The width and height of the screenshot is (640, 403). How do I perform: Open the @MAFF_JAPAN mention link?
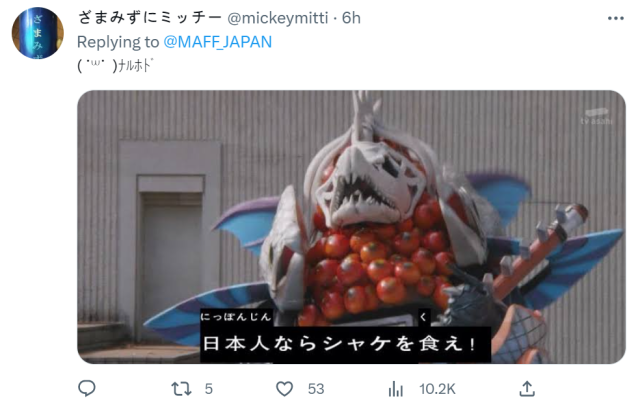pos(218,42)
